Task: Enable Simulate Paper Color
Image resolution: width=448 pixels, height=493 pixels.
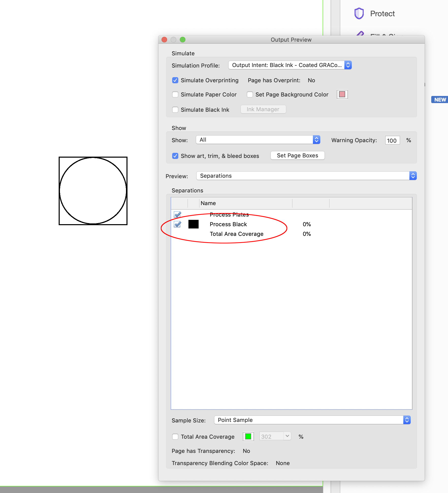Action: pyautogui.click(x=175, y=94)
